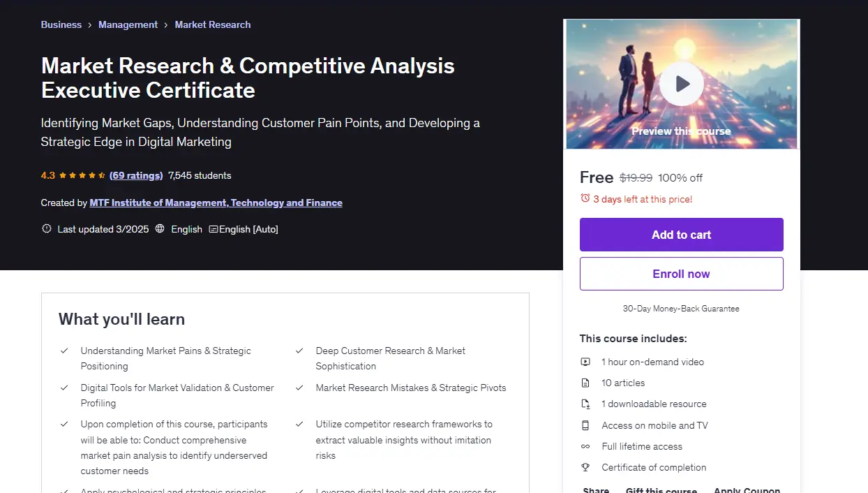
Task: Open the Management breadcrumb link
Action: click(128, 24)
